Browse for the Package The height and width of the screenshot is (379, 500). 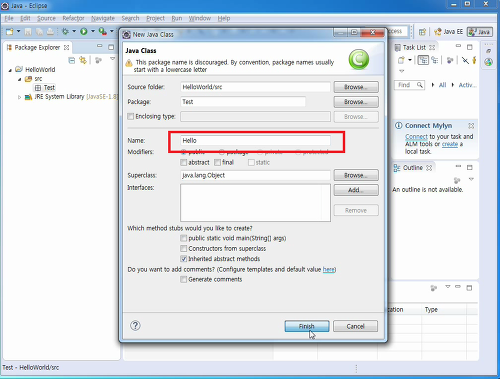pos(356,102)
